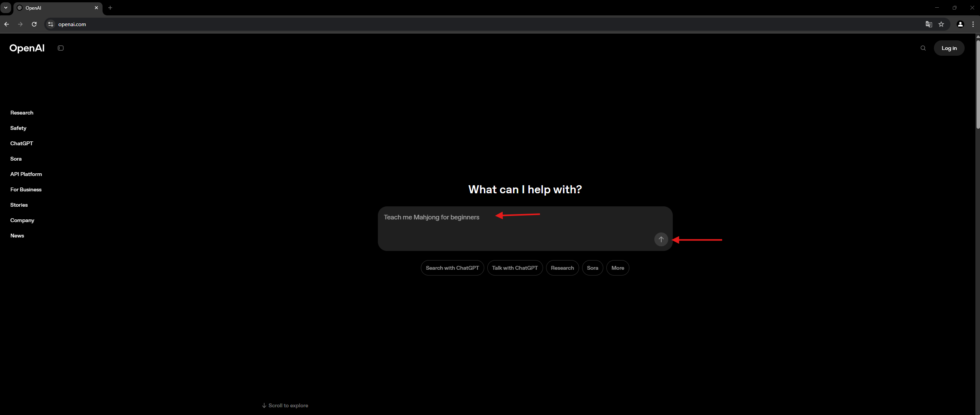
Task: Expand the More chip options
Action: pyautogui.click(x=618, y=268)
